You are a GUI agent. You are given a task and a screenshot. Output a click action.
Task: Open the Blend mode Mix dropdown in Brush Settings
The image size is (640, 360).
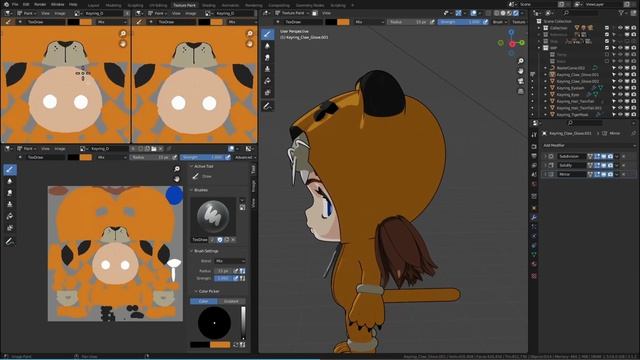click(230, 261)
